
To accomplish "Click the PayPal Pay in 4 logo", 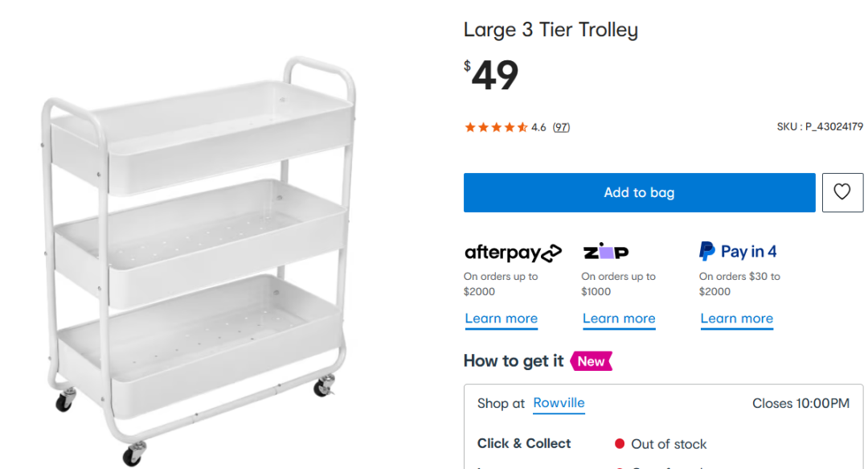I will (x=738, y=252).
